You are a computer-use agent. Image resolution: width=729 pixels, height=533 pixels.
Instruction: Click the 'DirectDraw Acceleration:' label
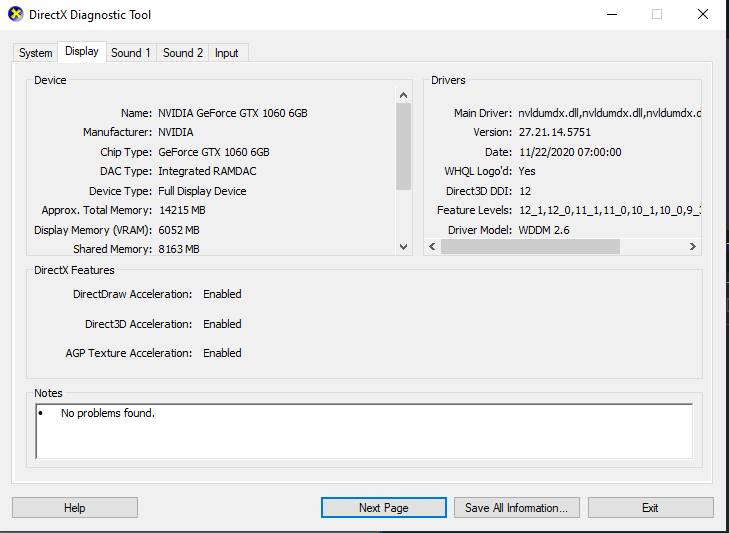pos(133,294)
